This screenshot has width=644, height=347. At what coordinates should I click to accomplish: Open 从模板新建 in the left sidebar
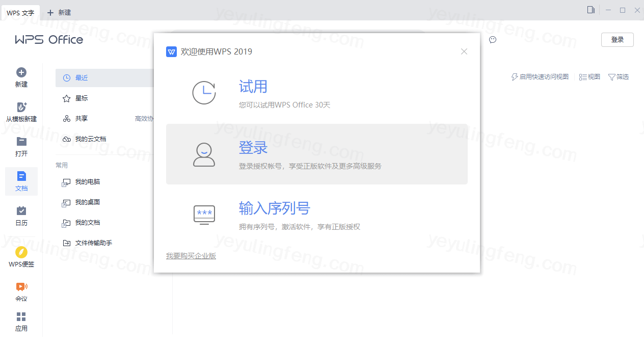[x=21, y=112]
